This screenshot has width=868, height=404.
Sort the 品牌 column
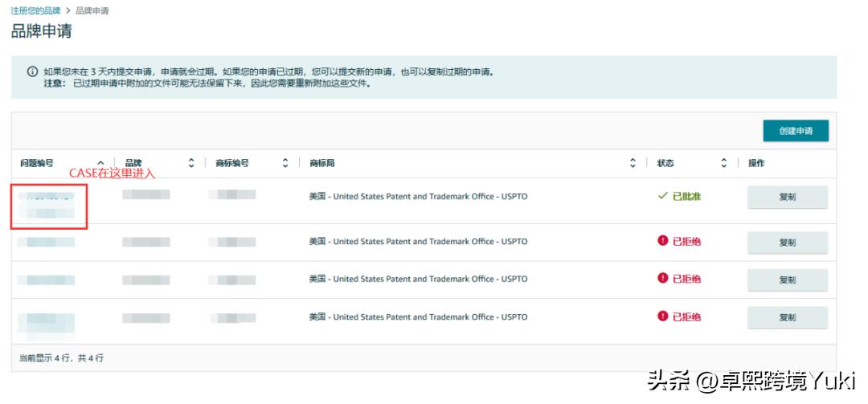pyautogui.click(x=191, y=163)
